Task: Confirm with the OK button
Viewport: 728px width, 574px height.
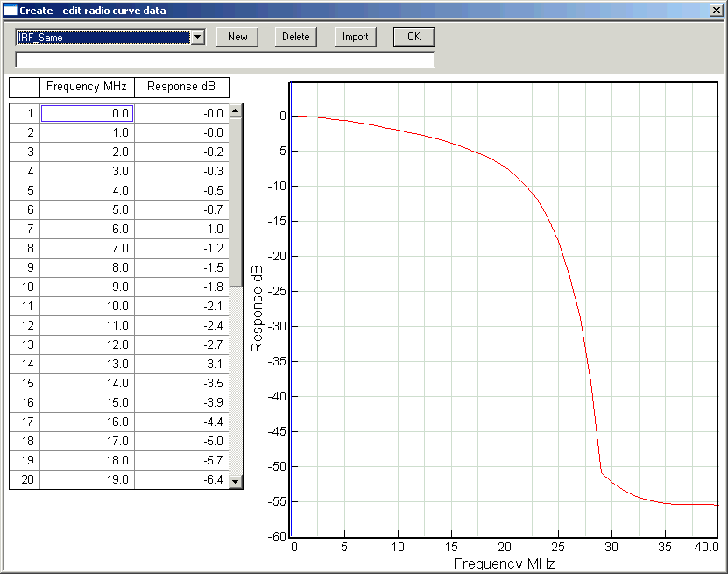Action: point(413,37)
